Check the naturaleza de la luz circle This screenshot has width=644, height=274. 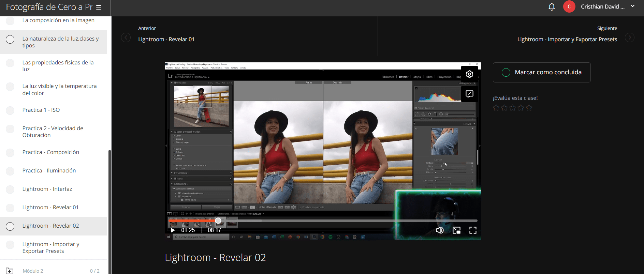[10, 40]
